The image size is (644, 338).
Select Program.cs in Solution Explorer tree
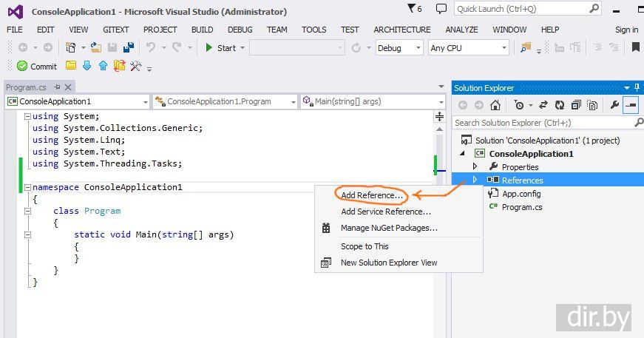521,207
